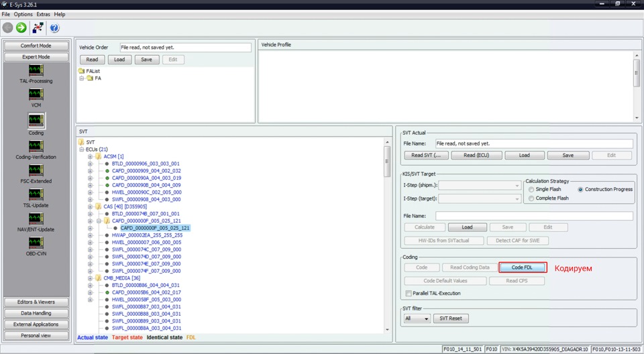644x354 pixels.
Task: Click Load in KIS/SVT Target
Action: pos(468,227)
